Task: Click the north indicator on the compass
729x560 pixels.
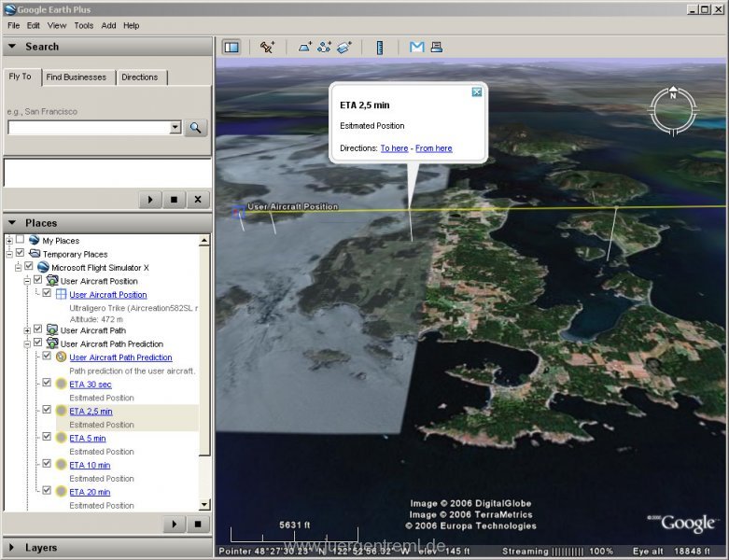Action: [x=673, y=93]
